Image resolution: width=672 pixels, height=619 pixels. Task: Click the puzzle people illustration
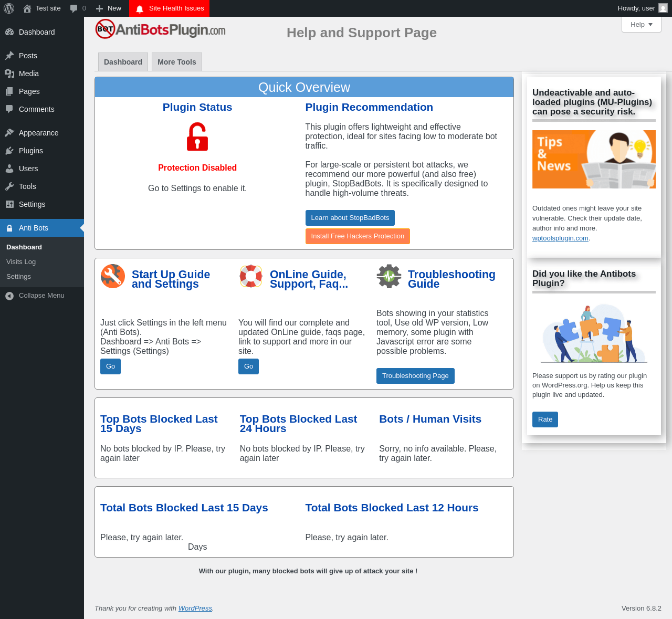594,333
